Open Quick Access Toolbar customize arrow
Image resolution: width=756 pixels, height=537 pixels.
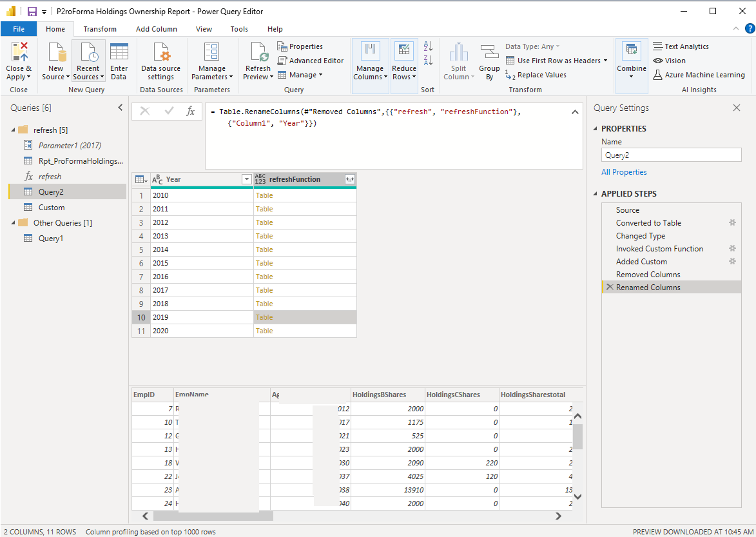click(44, 12)
